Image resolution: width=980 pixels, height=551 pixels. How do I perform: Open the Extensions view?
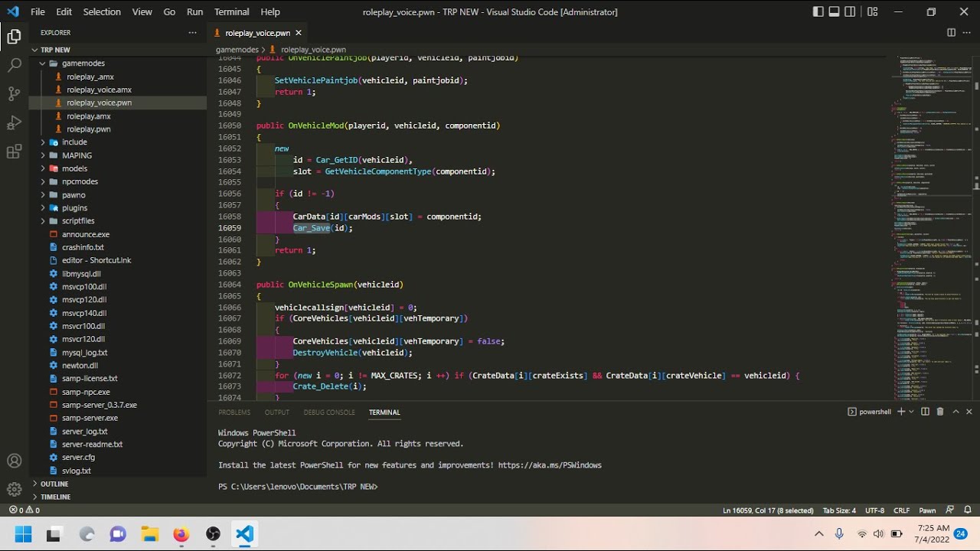14,152
